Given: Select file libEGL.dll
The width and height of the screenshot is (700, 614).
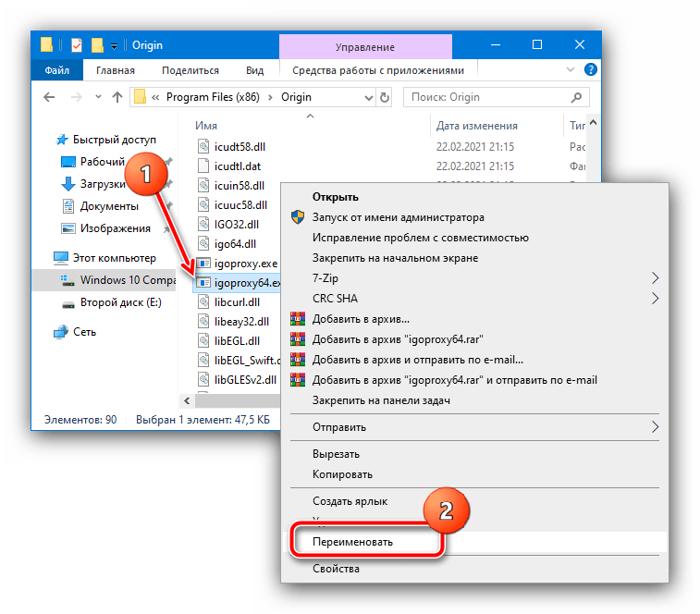Looking at the screenshot, I should point(228,341).
